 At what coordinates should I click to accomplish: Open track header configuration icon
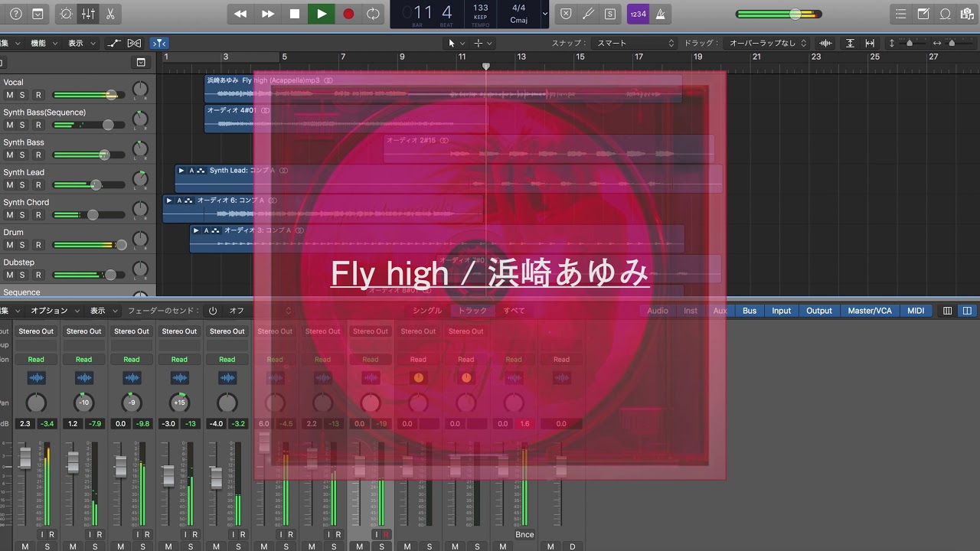pos(141,63)
